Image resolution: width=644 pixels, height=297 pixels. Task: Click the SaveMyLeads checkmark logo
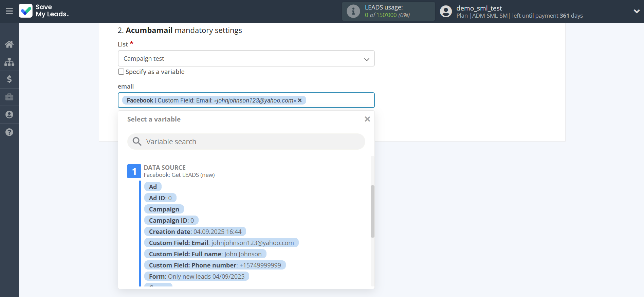26,11
